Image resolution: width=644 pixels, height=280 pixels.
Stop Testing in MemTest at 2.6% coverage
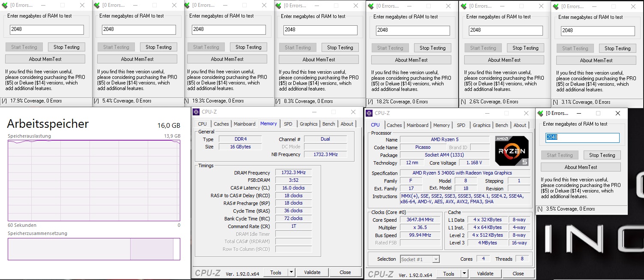pyautogui.click(x=525, y=48)
